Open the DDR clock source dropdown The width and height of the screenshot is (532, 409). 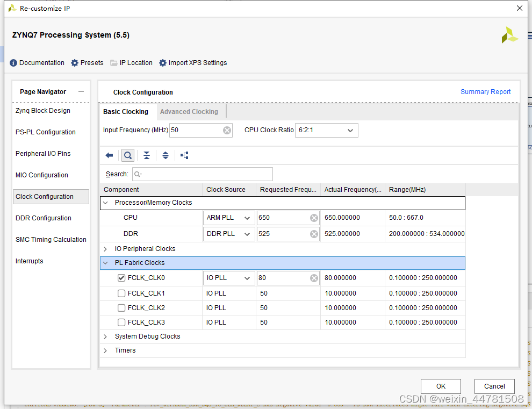click(x=229, y=234)
